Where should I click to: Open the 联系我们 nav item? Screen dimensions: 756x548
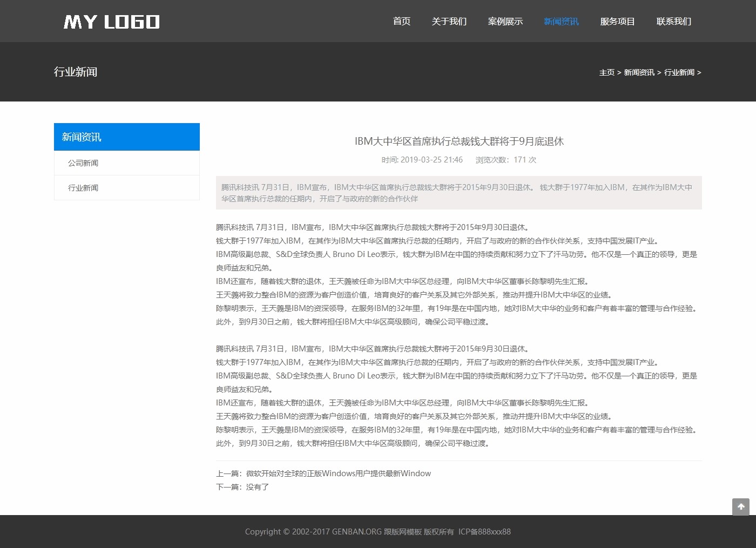(674, 22)
